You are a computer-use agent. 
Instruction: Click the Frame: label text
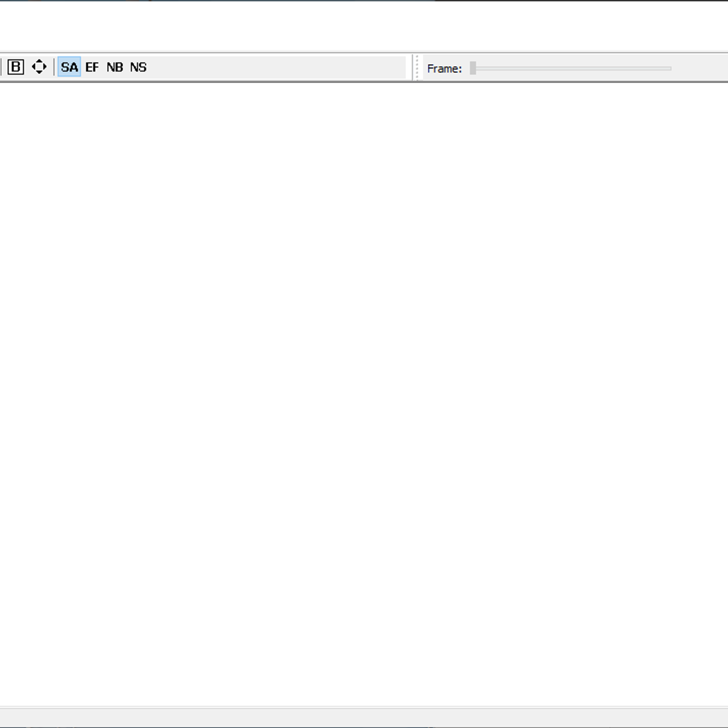444,69
